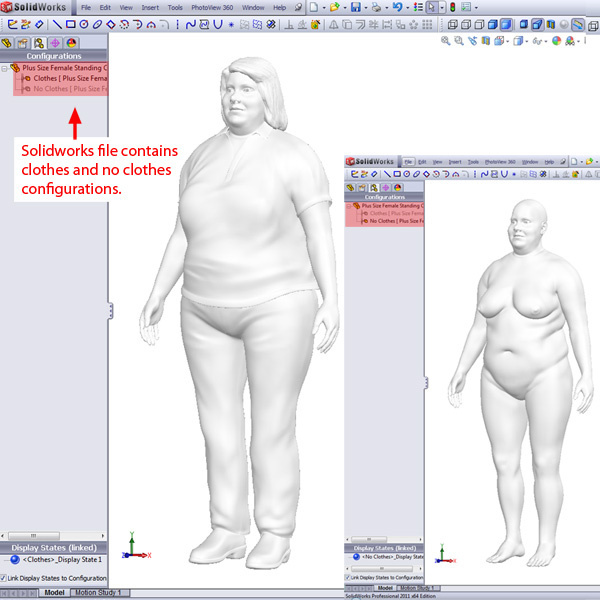Open dropdown arrow next to Save icon
This screenshot has height=600, width=600.
pyautogui.click(x=365, y=7)
